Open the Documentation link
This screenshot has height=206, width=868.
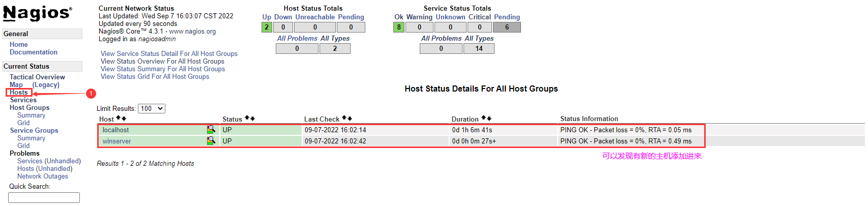coord(34,52)
